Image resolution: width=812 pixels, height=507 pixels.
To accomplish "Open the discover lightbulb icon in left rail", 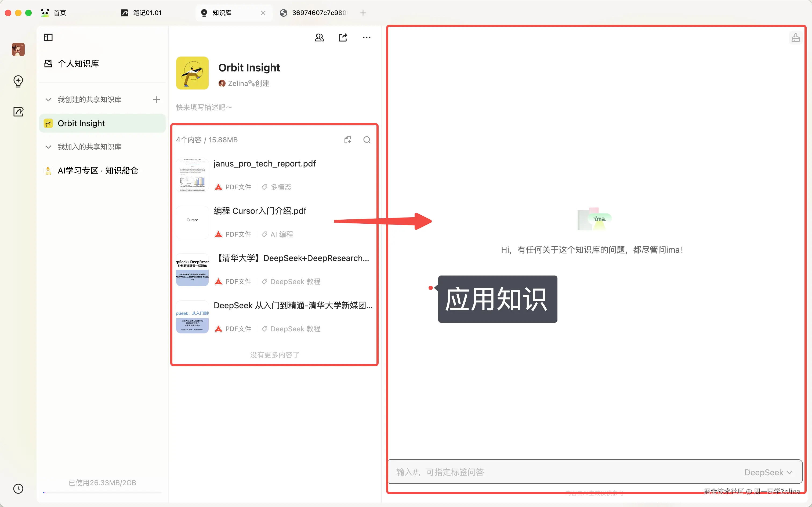I will (18, 81).
